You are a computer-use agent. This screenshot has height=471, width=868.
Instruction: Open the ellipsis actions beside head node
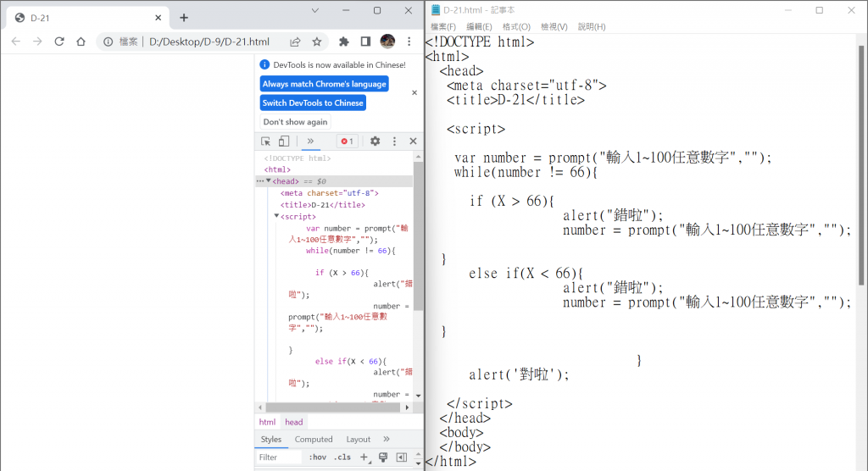click(x=259, y=181)
